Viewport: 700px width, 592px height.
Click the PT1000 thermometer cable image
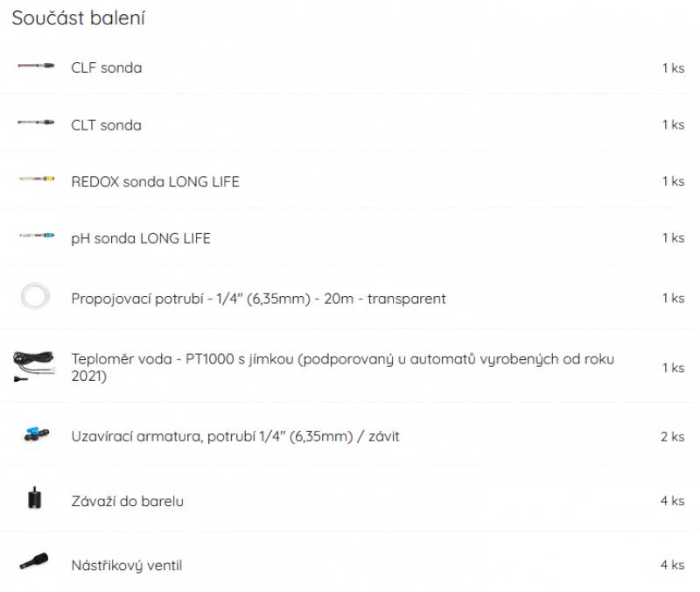coord(34,367)
